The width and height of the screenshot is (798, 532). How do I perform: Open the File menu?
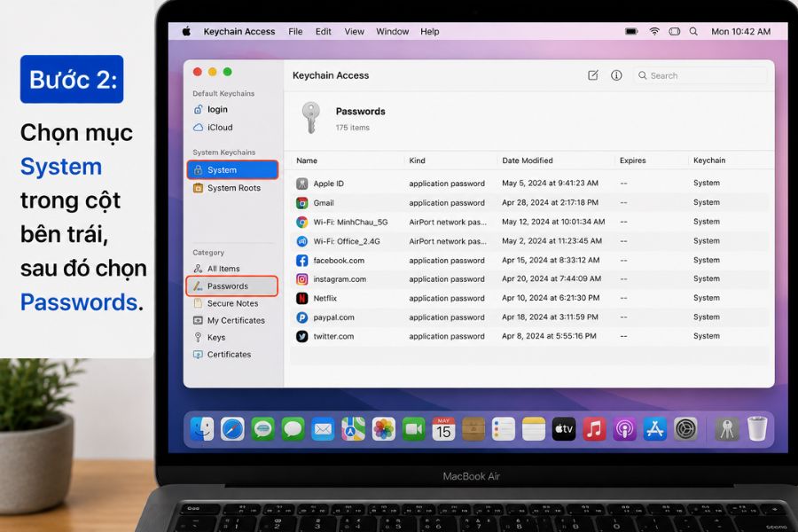(x=295, y=32)
